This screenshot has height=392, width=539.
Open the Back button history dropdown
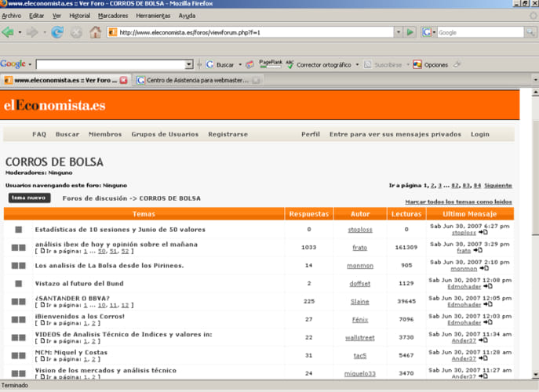pos(20,32)
